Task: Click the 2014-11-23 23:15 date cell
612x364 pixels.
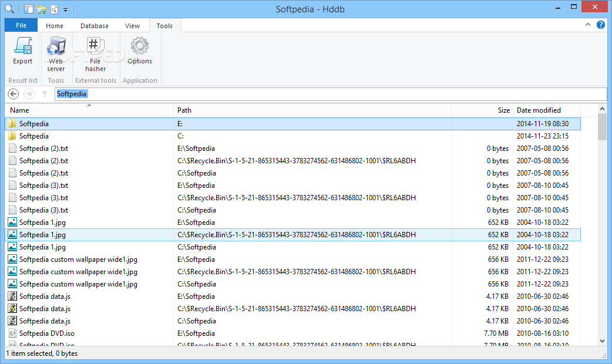Action: (x=543, y=136)
